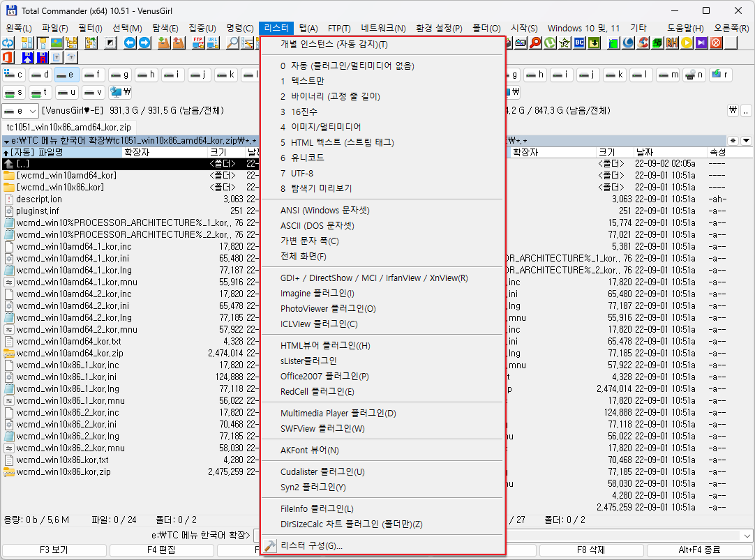Switch to drive m button

[x=668, y=75]
